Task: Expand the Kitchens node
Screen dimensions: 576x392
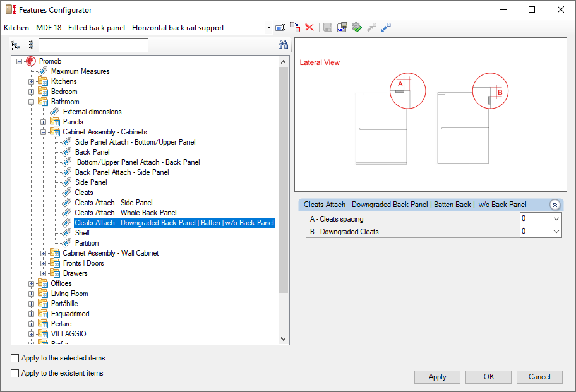Action: coord(31,82)
